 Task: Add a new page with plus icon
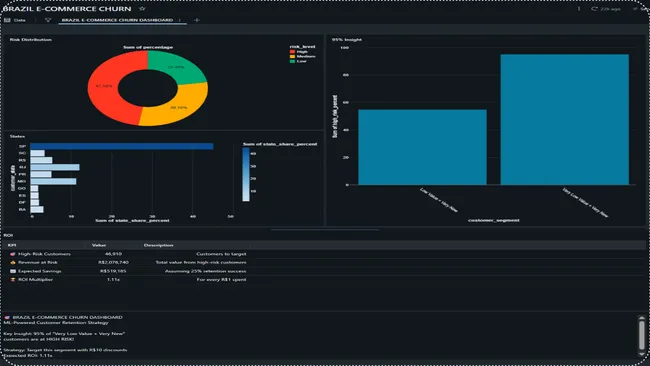197,20
